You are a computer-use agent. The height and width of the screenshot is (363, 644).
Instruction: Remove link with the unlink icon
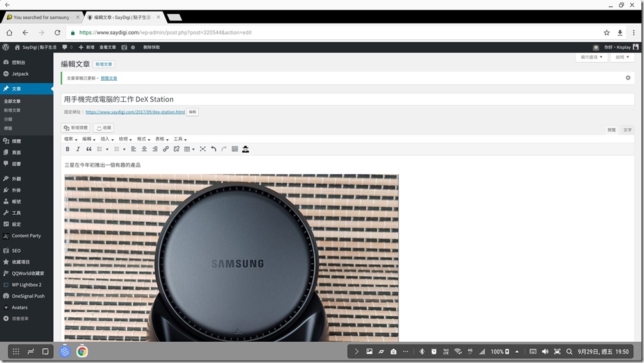tap(176, 149)
